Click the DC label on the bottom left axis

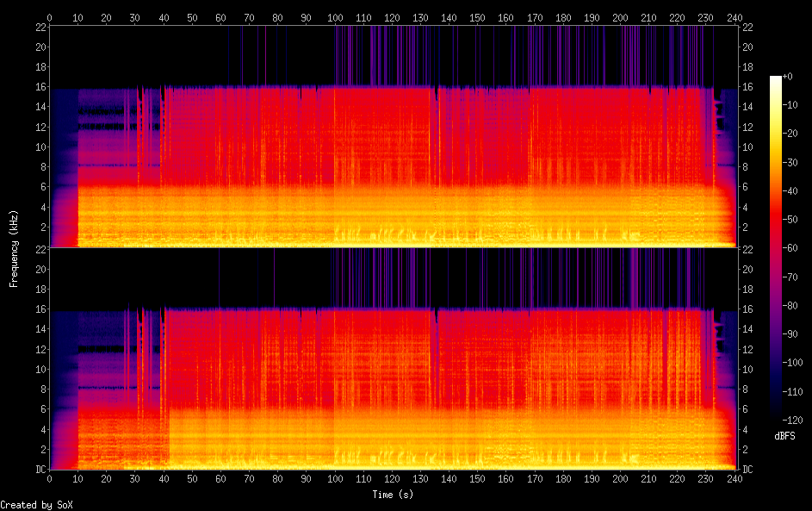(x=38, y=470)
